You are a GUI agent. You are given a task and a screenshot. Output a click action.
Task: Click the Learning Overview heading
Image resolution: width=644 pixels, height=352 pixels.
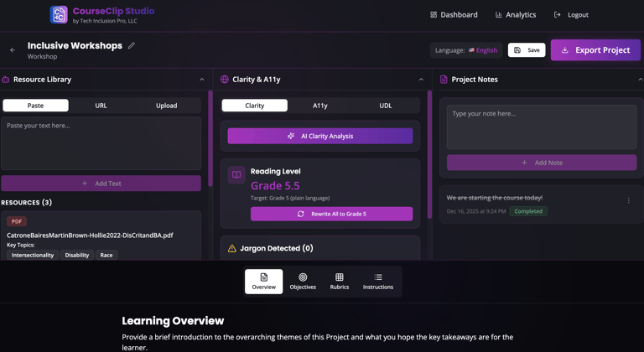point(173,321)
